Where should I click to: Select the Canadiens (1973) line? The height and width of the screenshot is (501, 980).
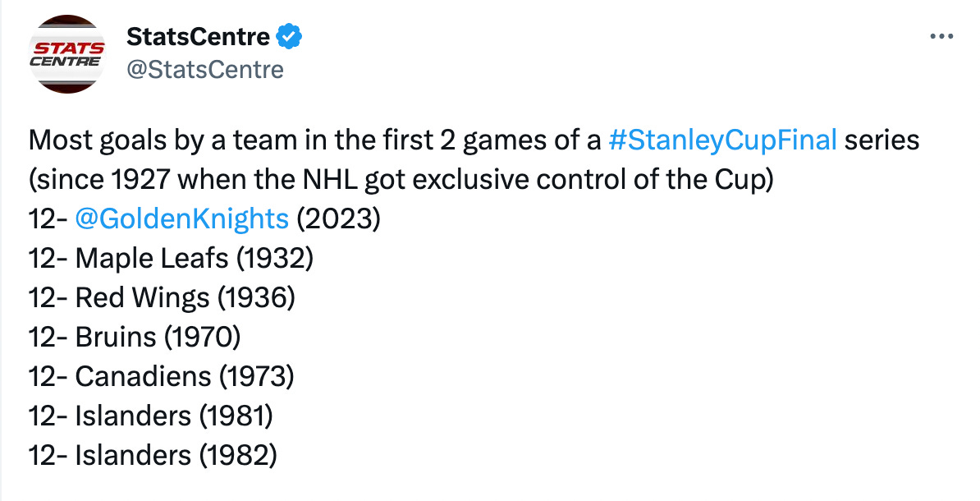pyautogui.click(x=161, y=377)
